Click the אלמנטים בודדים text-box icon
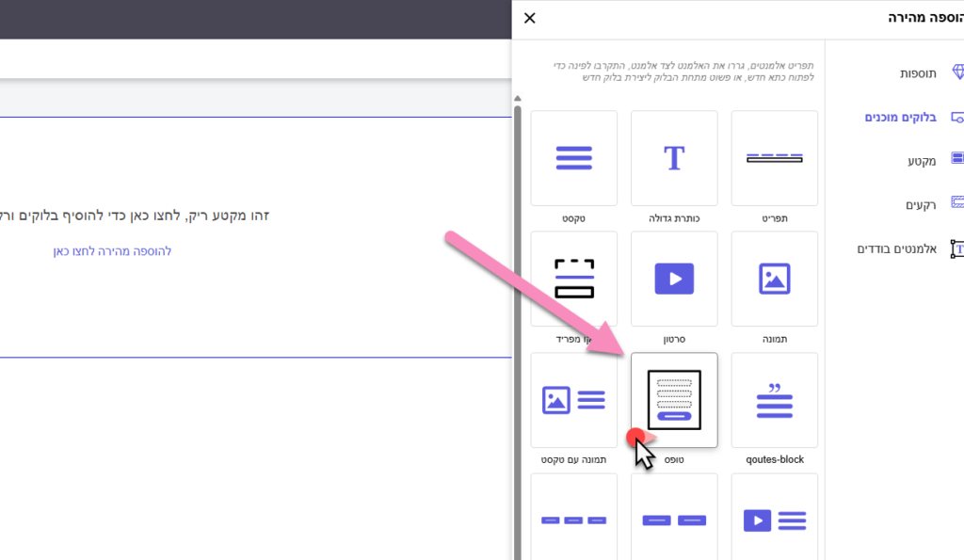This screenshot has width=964, height=560. pos(957,249)
